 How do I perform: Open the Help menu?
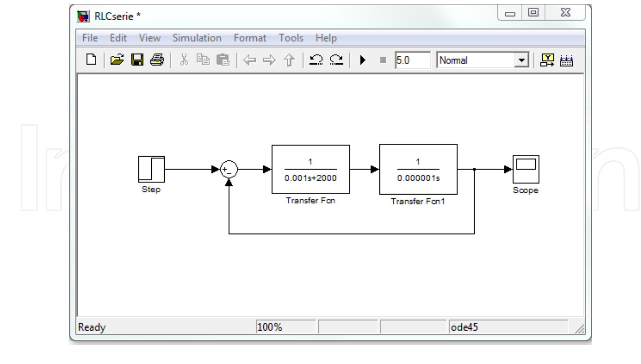(x=326, y=38)
